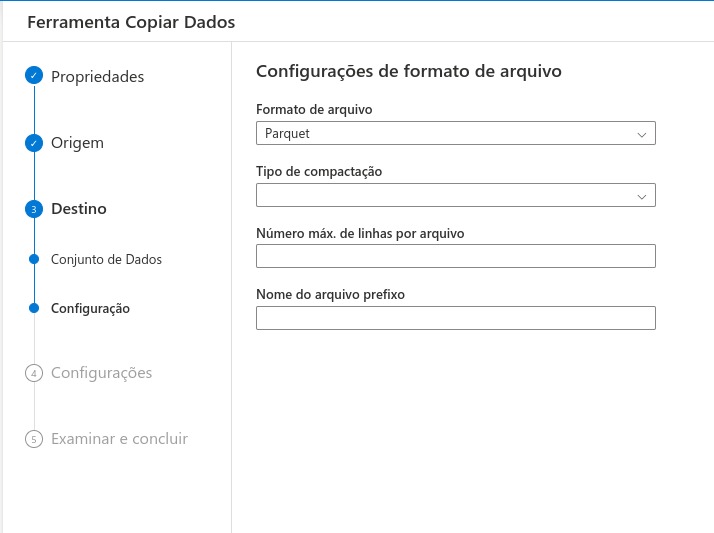
Task: Open the Conjunto de Dados substep
Action: pos(106,259)
